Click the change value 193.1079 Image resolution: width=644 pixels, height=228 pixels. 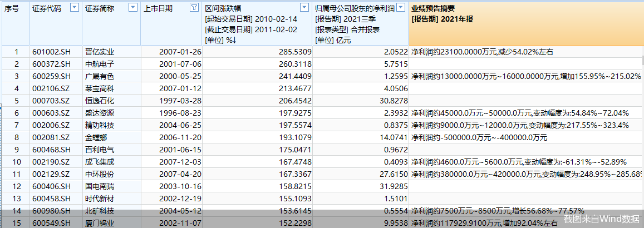pos(295,137)
